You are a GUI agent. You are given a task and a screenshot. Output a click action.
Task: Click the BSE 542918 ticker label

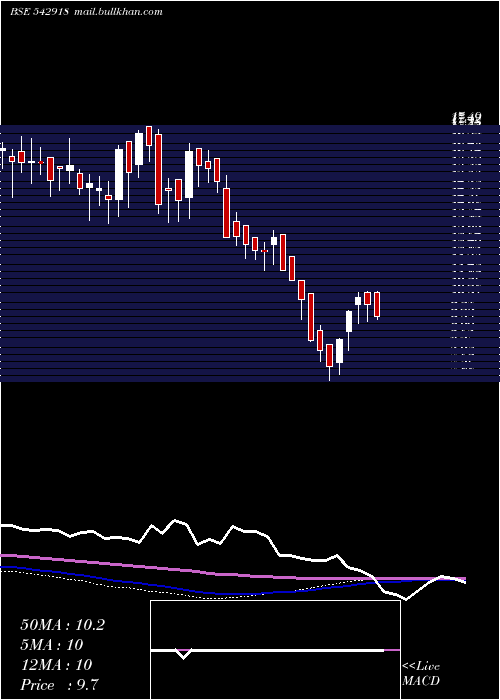click(39, 12)
